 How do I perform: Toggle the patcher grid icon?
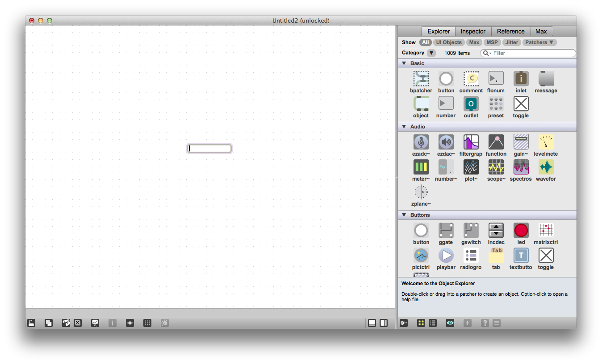click(x=147, y=323)
